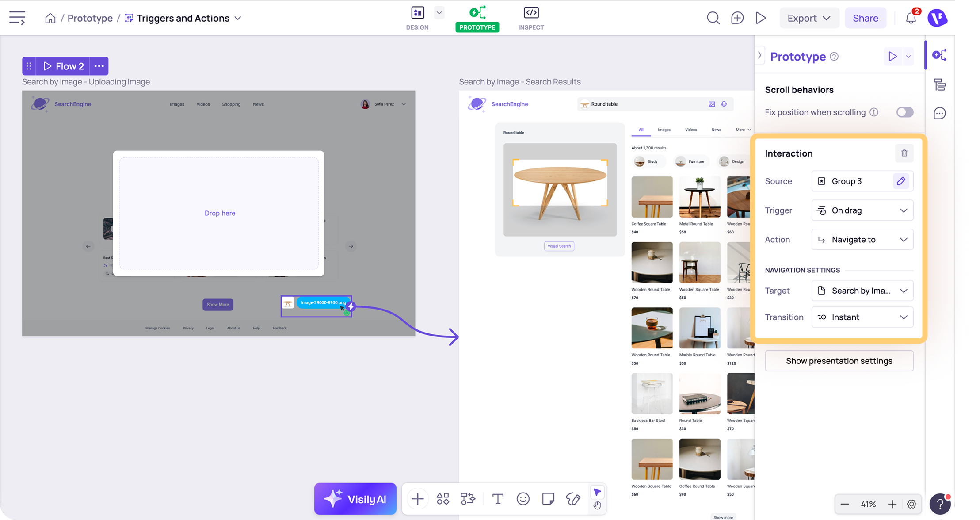Collapse the right Prototype panel
Screen dimensions: 980x520
coord(759,56)
